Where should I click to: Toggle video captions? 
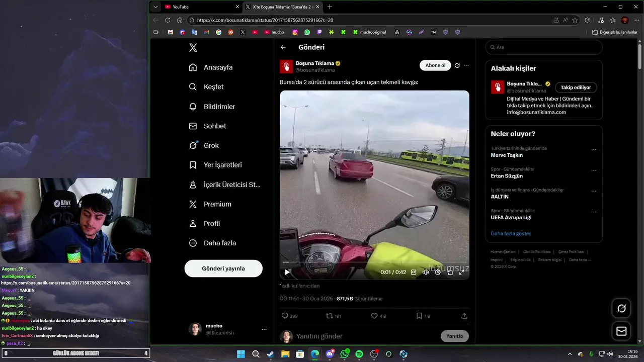414,272
